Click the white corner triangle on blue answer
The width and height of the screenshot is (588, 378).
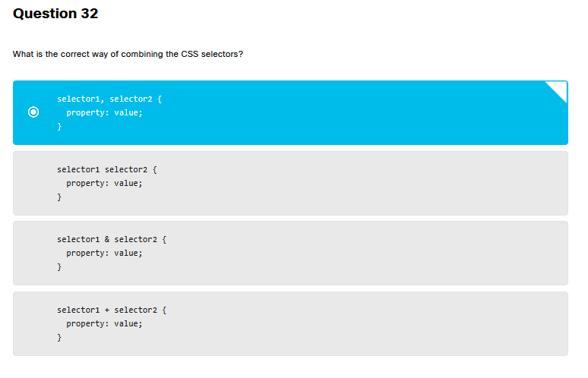click(560, 87)
